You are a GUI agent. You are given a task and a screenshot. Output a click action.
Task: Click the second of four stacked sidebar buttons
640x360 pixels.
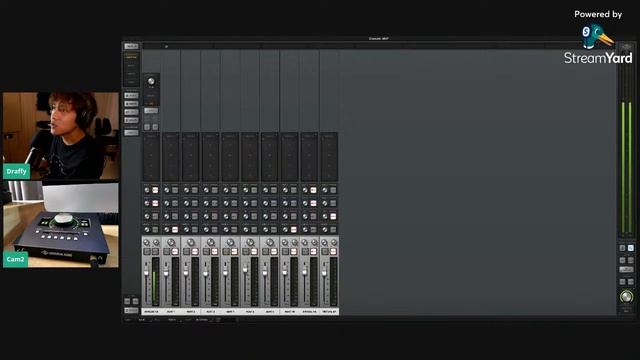click(x=131, y=104)
